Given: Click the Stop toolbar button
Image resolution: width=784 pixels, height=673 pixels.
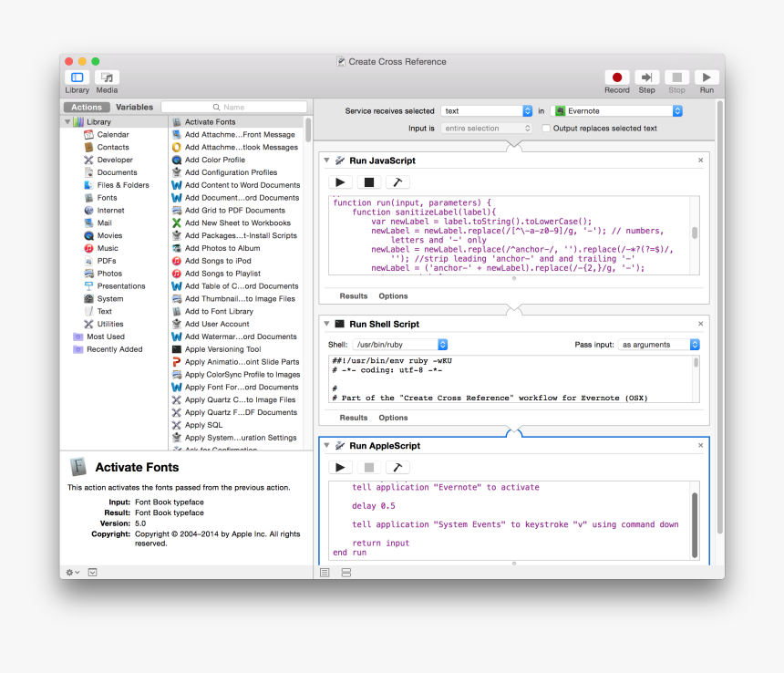Looking at the screenshot, I should (676, 78).
